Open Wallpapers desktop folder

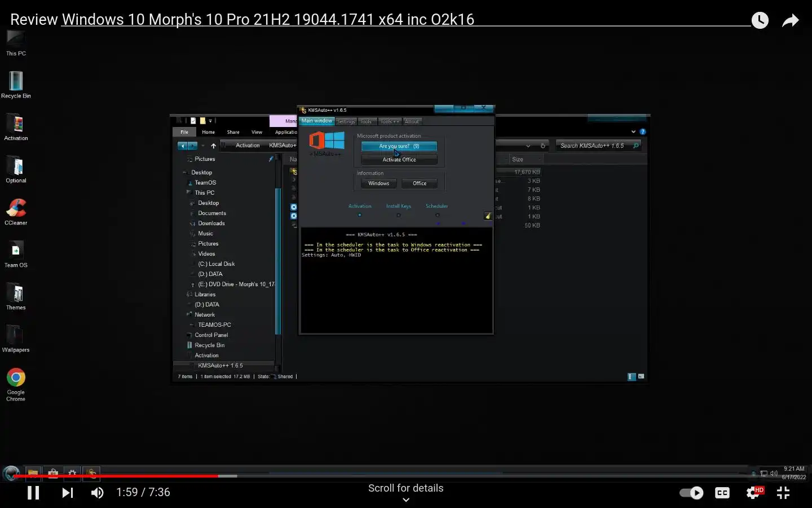click(16, 339)
